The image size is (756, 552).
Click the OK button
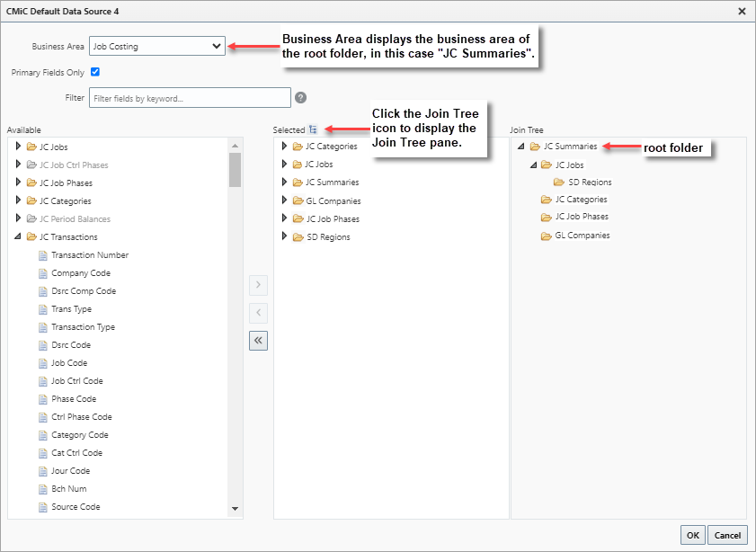click(693, 535)
